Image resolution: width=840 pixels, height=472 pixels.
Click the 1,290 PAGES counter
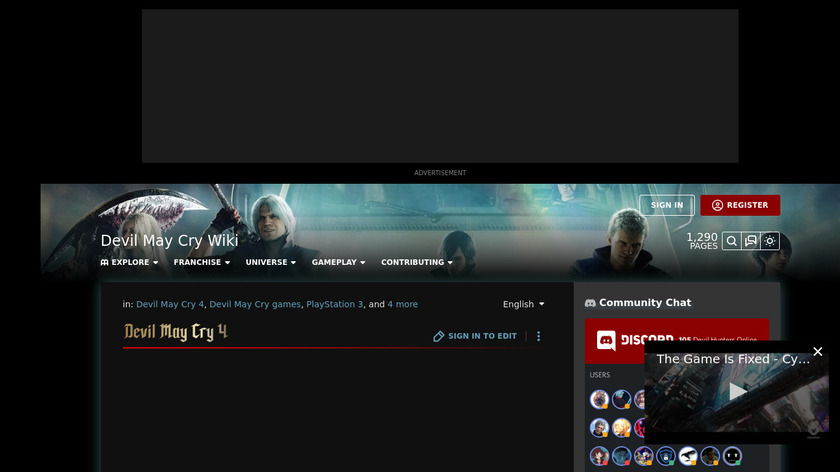pos(702,241)
